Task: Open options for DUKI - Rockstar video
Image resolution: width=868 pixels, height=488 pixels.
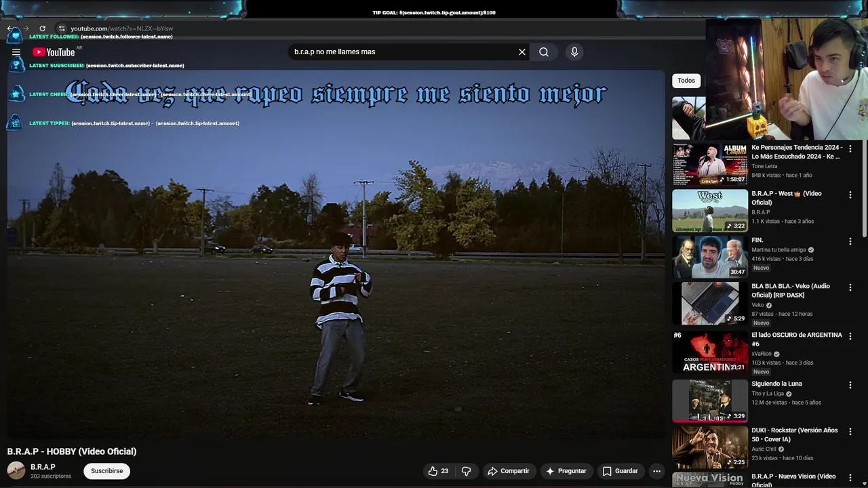Action: pos(850,430)
